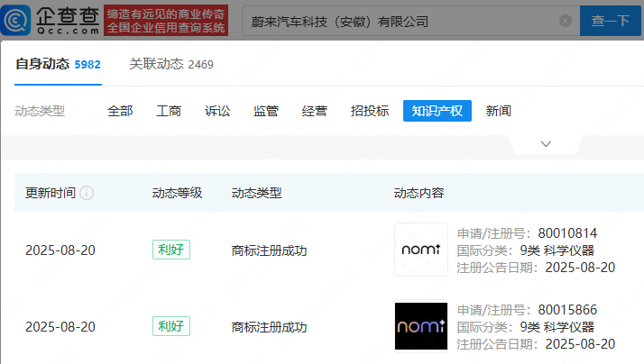The height and width of the screenshot is (364, 644).
Task: Click the 企查查 brand name text
Action: (68, 16)
